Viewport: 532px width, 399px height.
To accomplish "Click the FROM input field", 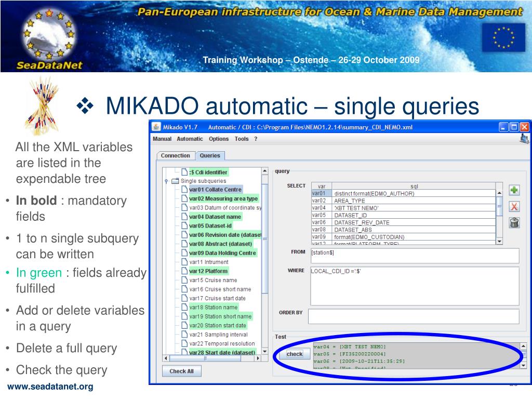I will (415, 256).
